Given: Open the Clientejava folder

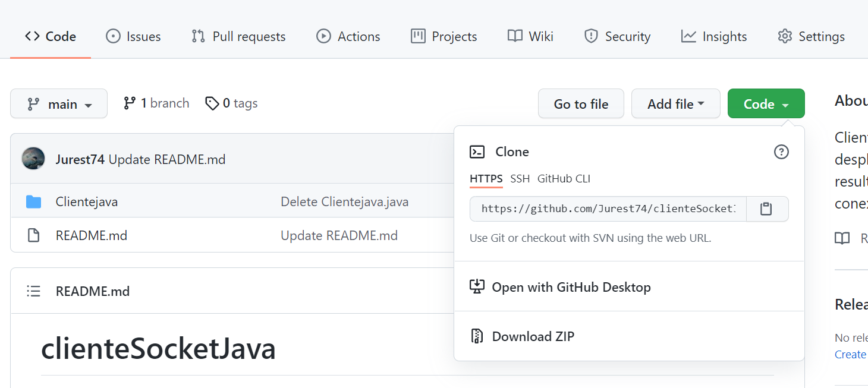Looking at the screenshot, I should tap(87, 202).
